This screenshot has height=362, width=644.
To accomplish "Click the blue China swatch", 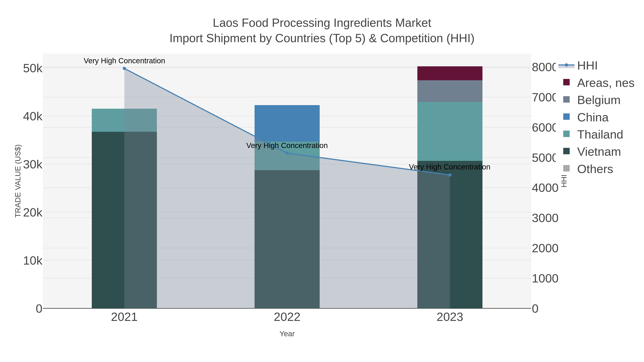I will point(566,117).
